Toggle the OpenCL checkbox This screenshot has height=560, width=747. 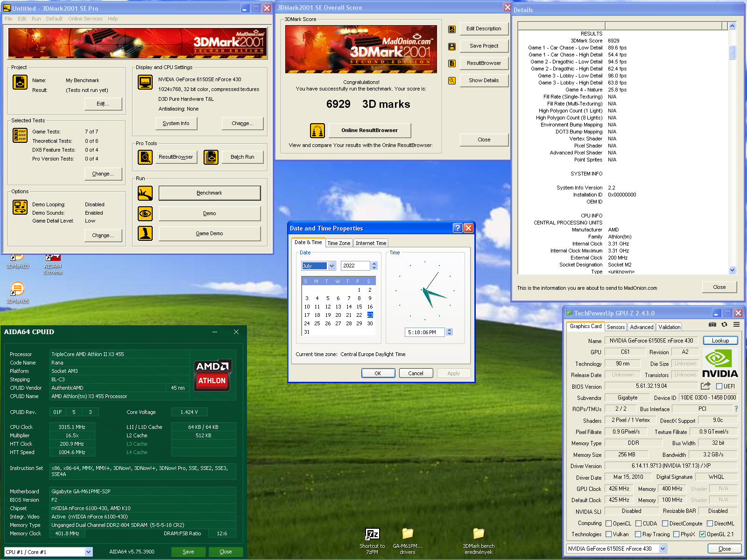608,523
